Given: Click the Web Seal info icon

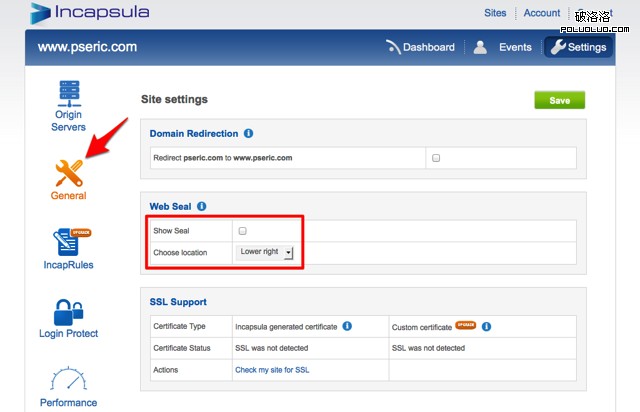Looking at the screenshot, I should pos(201,207).
